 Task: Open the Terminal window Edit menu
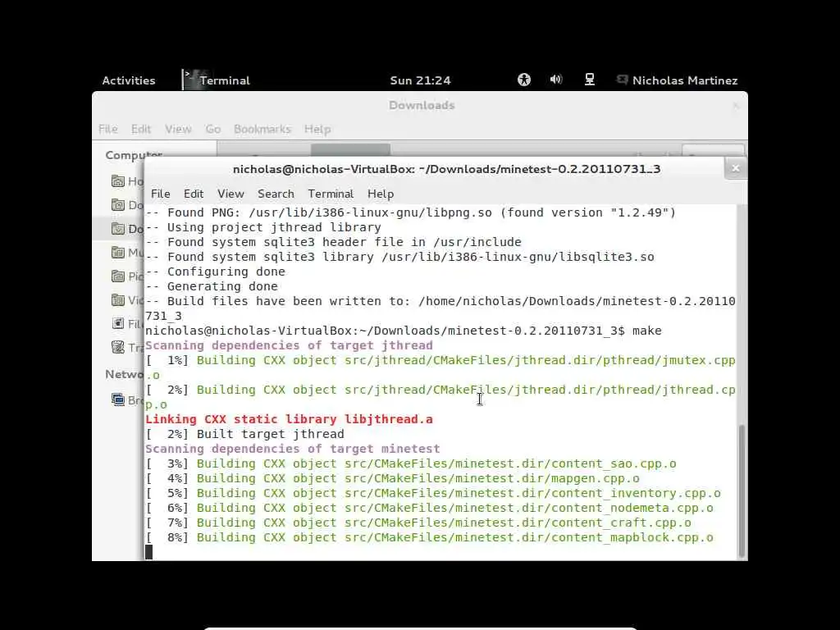tap(194, 194)
